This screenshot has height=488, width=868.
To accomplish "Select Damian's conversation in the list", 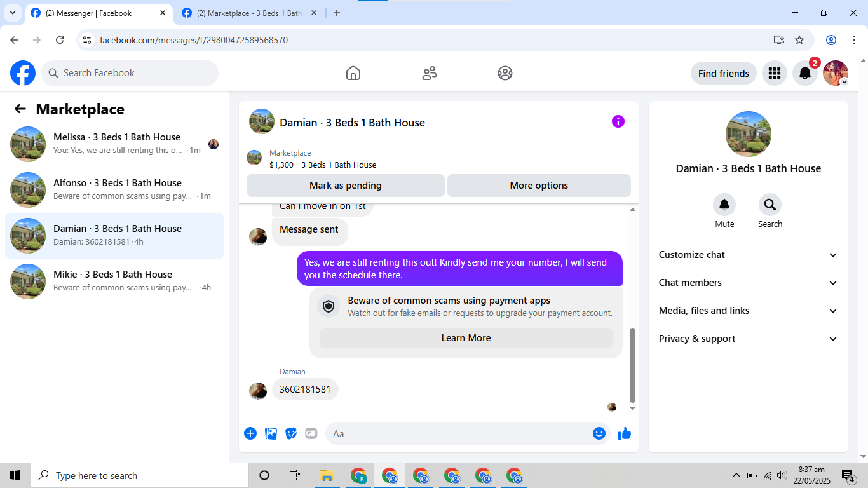I will [114, 236].
